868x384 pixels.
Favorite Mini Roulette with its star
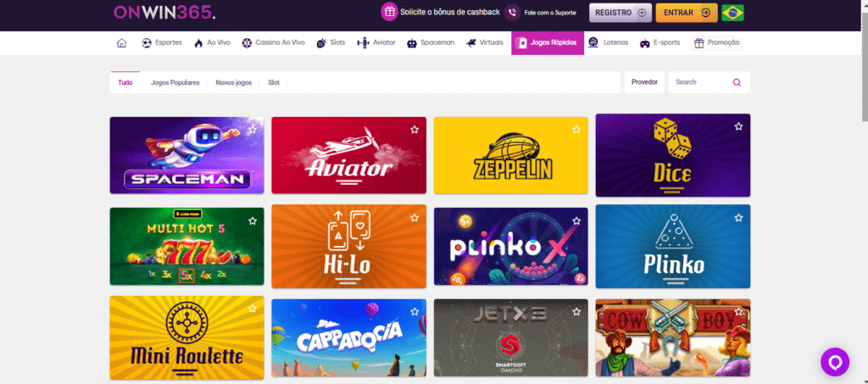(253, 309)
